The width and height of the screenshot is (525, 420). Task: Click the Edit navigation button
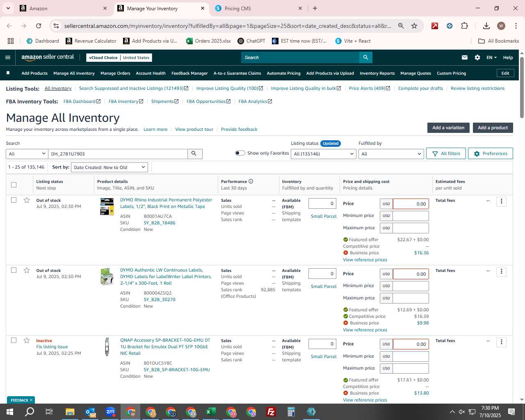click(505, 73)
